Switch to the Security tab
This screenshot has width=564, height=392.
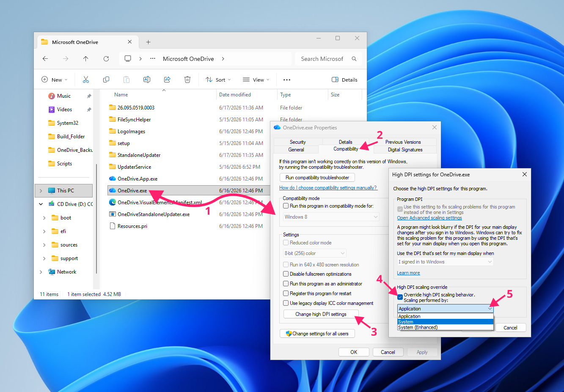coord(298,142)
